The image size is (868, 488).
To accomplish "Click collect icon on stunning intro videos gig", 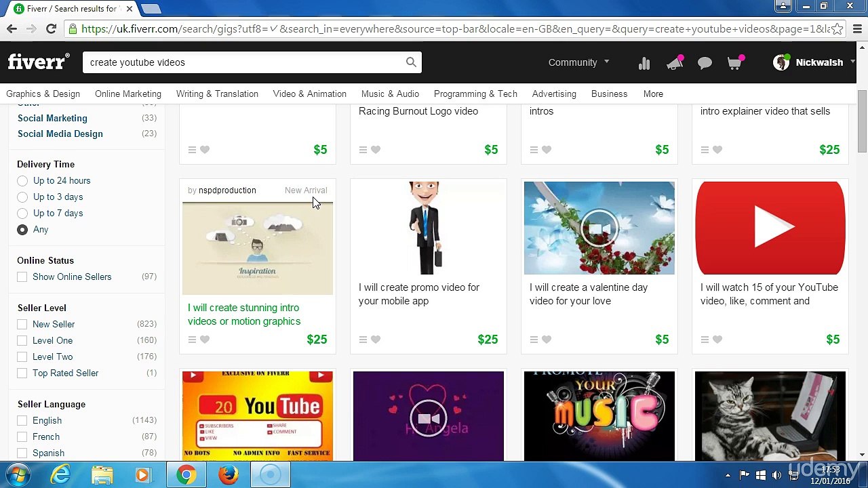I will [192, 340].
